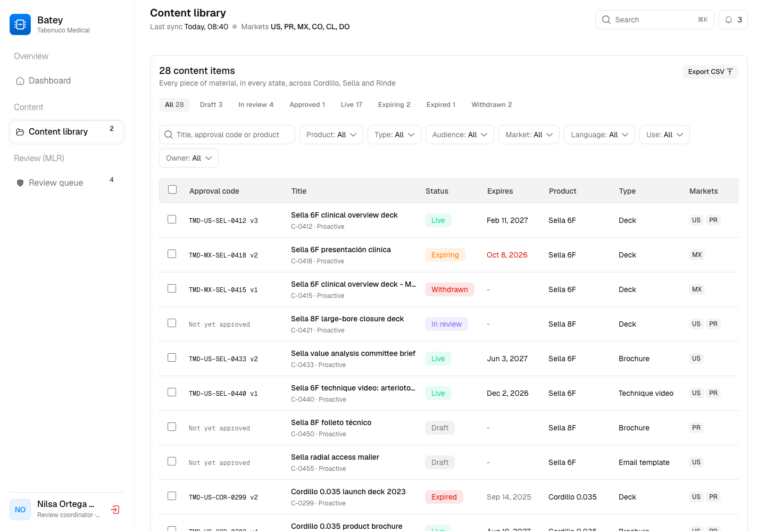Click the magnifier icon in top Search
The image size is (766, 532).
[x=606, y=20]
